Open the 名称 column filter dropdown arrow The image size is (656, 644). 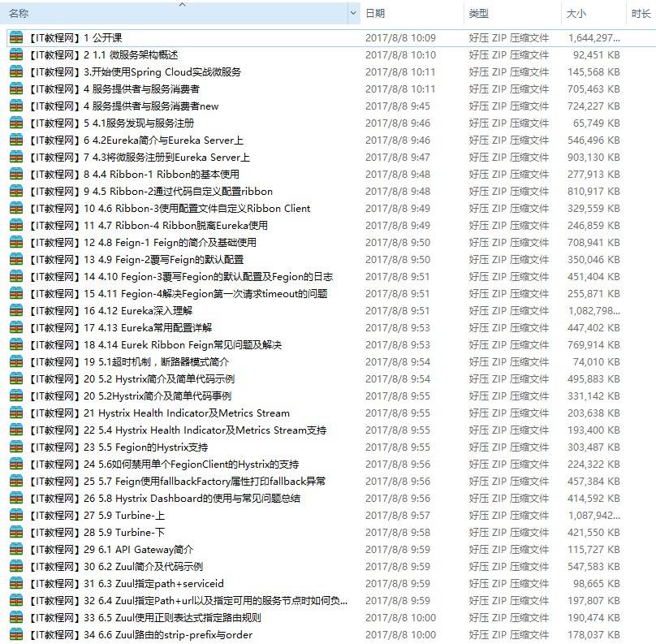click(353, 14)
